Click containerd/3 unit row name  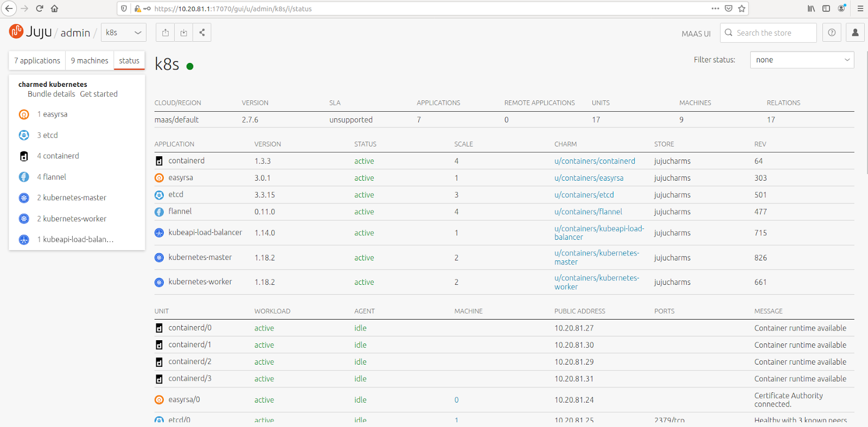click(190, 378)
